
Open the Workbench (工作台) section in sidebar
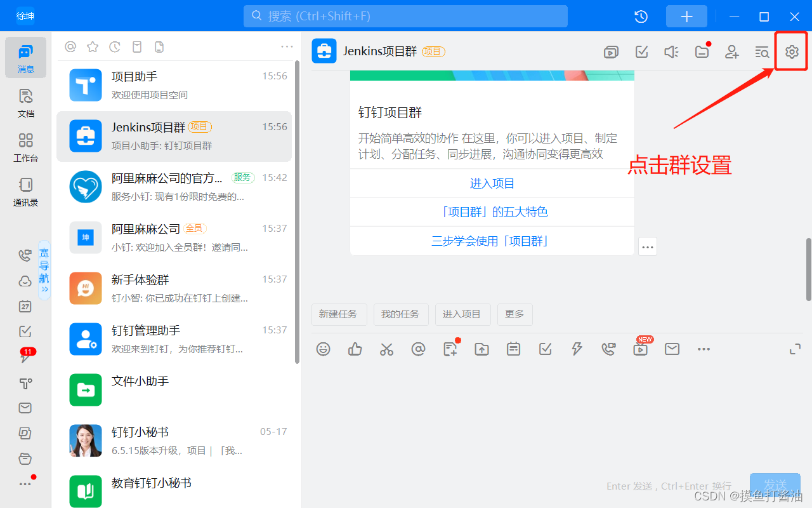point(25,147)
